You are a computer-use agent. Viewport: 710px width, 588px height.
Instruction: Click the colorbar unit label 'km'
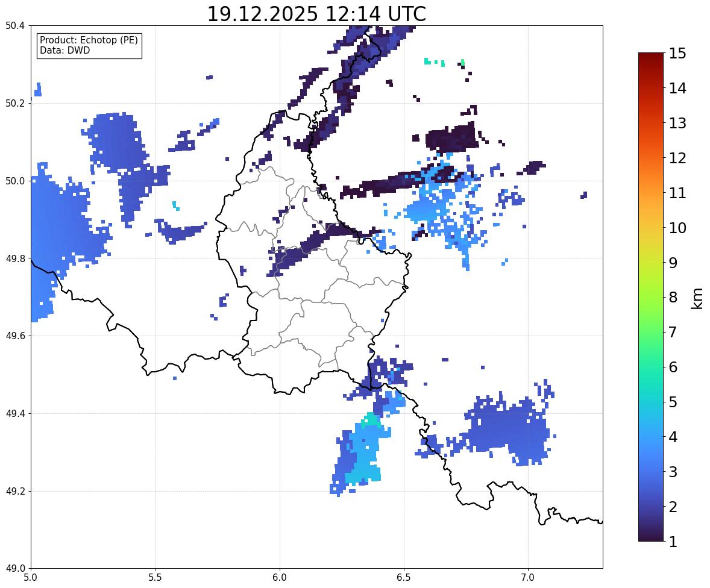coord(697,298)
